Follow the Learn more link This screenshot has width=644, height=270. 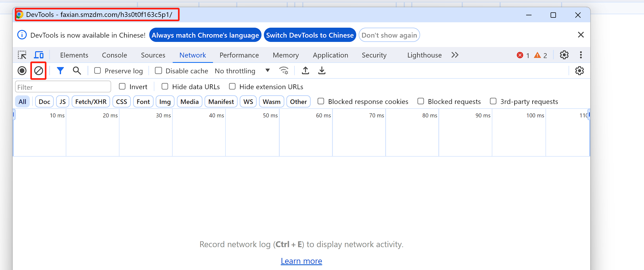tap(301, 261)
